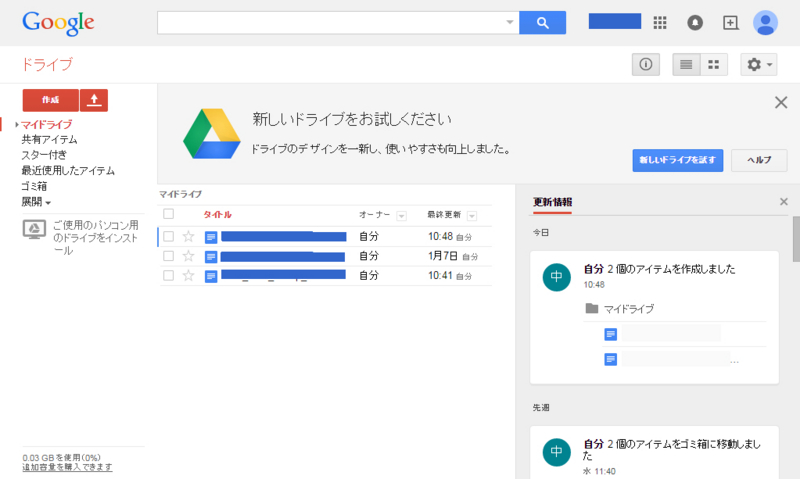
Task: Open doc icon of the 10:48 file
Action: coord(211,237)
